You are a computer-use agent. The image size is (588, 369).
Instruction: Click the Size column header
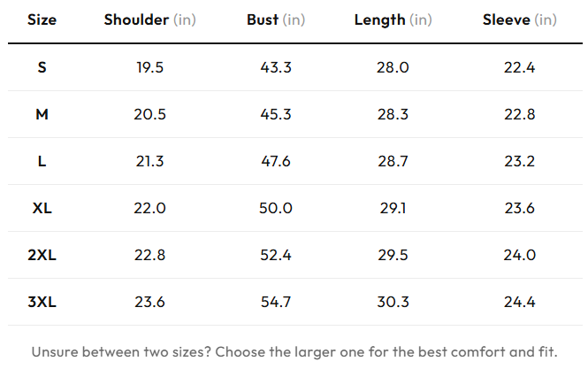click(42, 19)
